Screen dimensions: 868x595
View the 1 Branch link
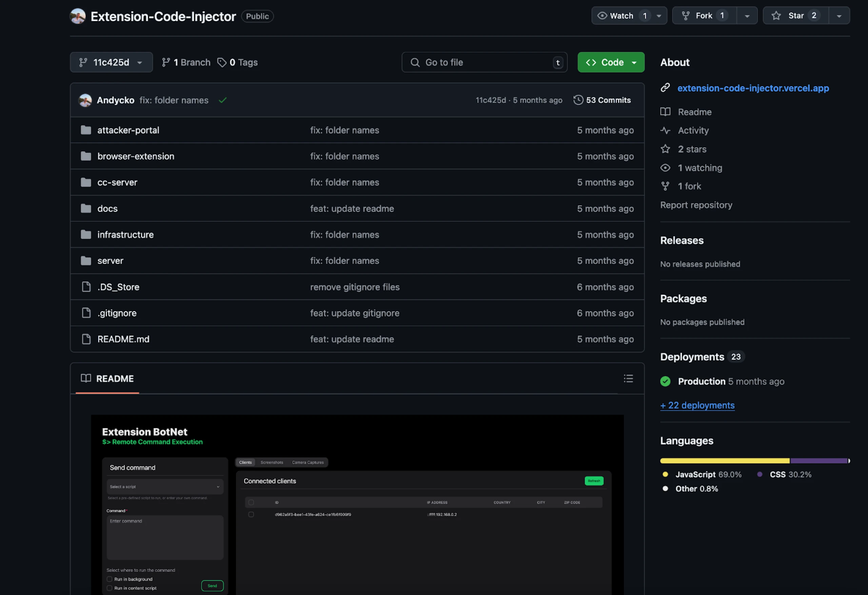(186, 62)
